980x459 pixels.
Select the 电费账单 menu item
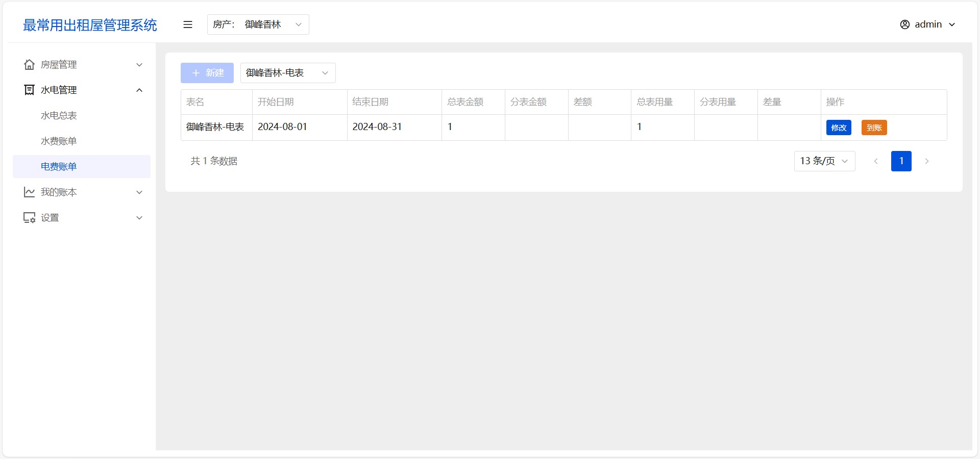click(82, 166)
